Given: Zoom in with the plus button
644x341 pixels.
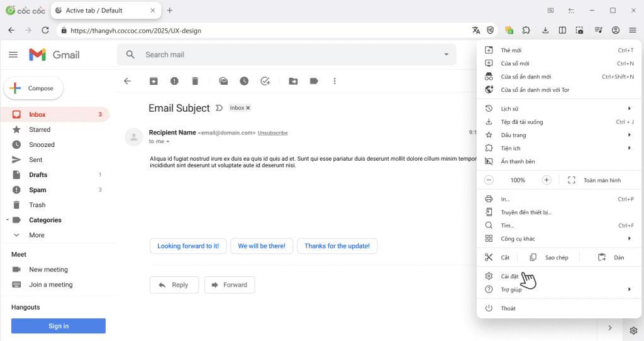Looking at the screenshot, I should [547, 180].
